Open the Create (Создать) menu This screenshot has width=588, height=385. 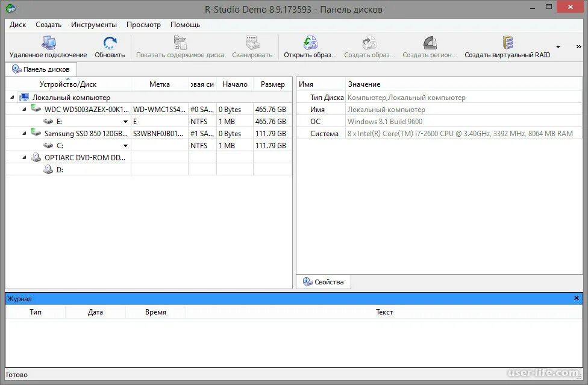(x=48, y=25)
